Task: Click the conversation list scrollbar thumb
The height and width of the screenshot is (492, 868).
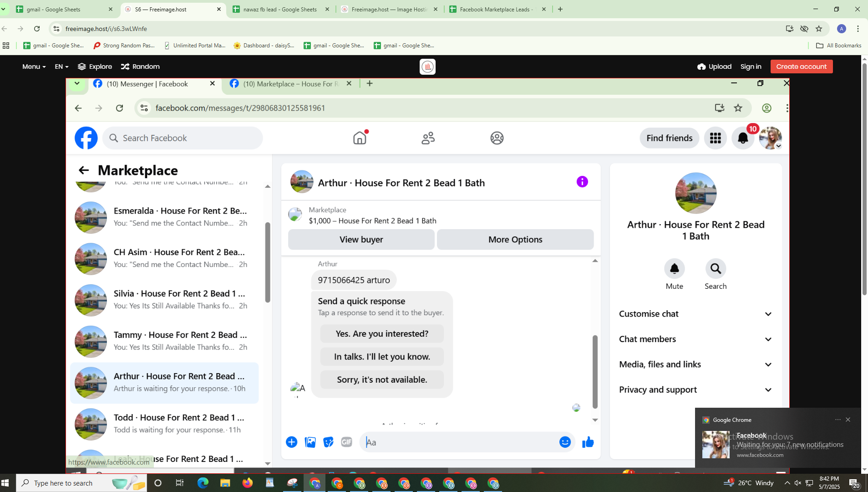Action: click(x=268, y=262)
